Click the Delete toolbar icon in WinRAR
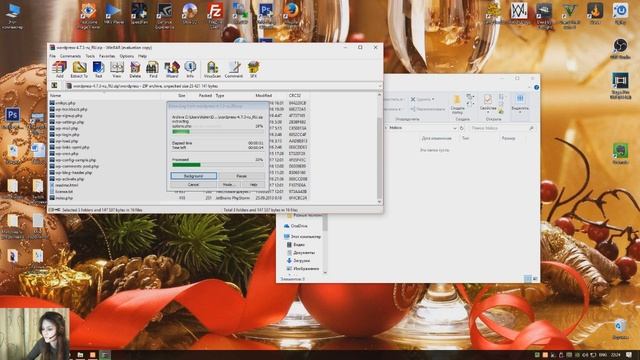Viewport: 640px width, 360px height. (x=135, y=69)
